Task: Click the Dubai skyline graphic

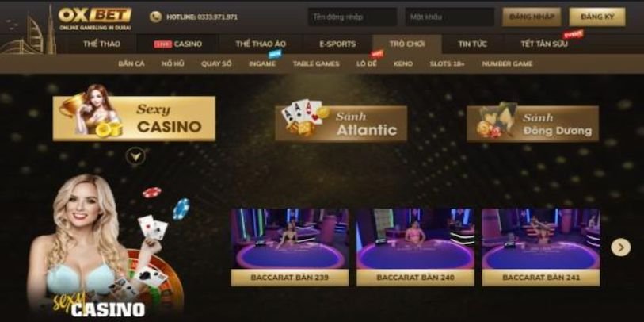Action: pos(28,33)
